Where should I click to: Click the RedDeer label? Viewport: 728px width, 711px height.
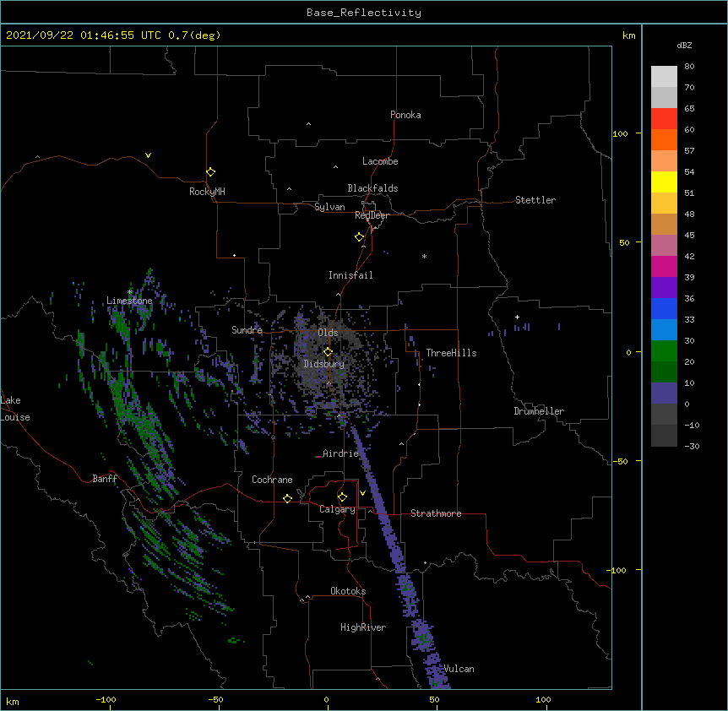372,215
